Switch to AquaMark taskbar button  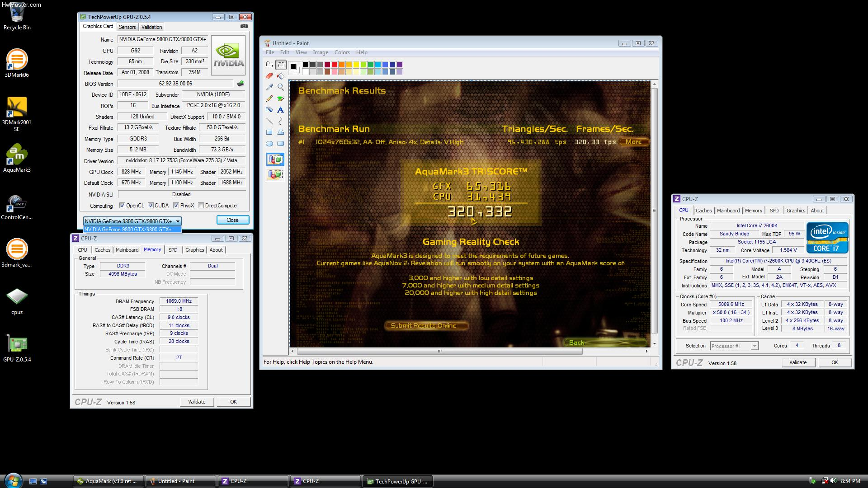point(108,481)
